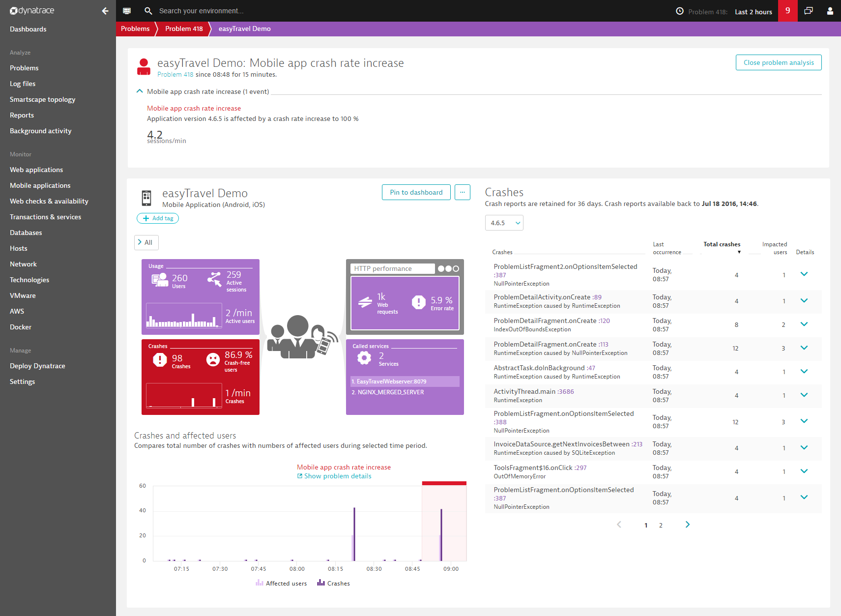The width and height of the screenshot is (841, 616).
Task: Expand details for AbstractTask.doInBackground :47
Action: tap(804, 371)
